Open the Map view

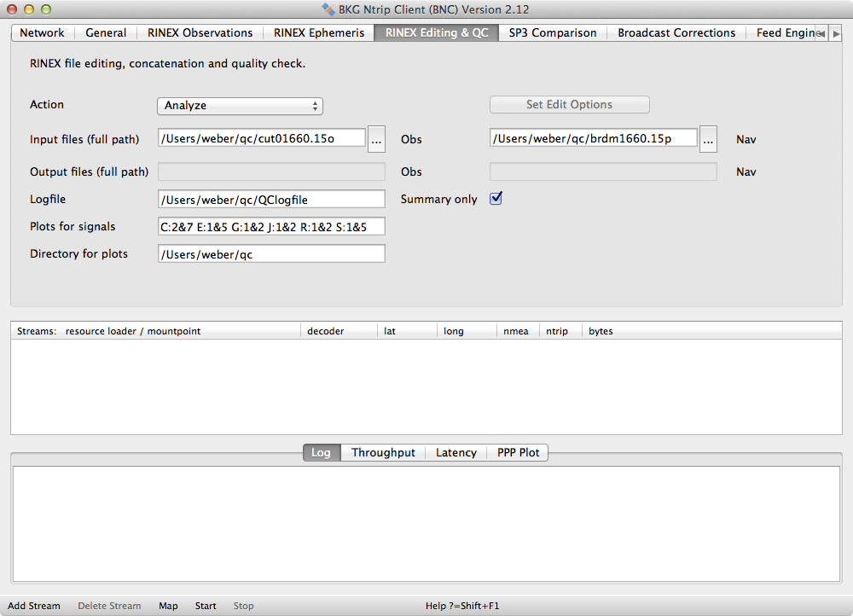point(168,605)
